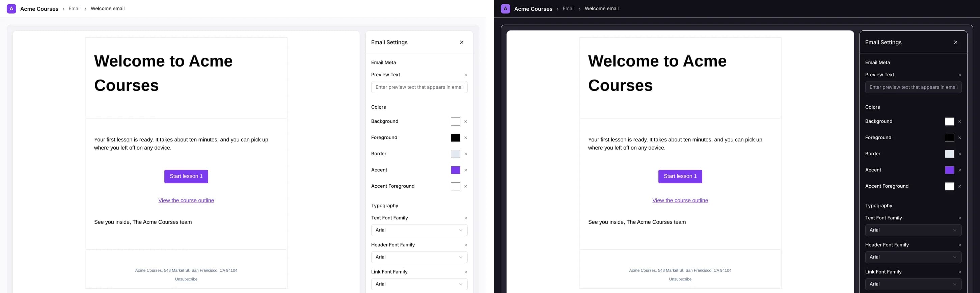980x293 pixels.
Task: Select Welcome to Acme Courses heading, light window
Action: [x=163, y=73]
